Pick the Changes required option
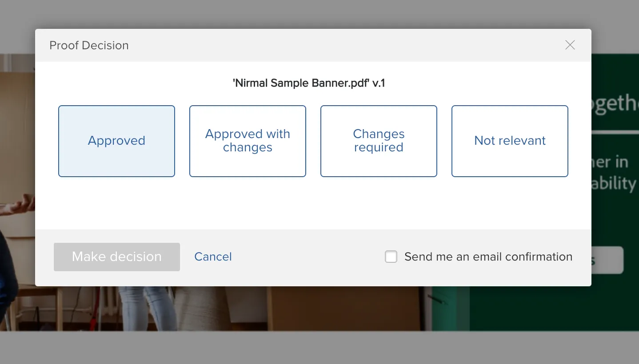639x364 pixels. [x=379, y=141]
